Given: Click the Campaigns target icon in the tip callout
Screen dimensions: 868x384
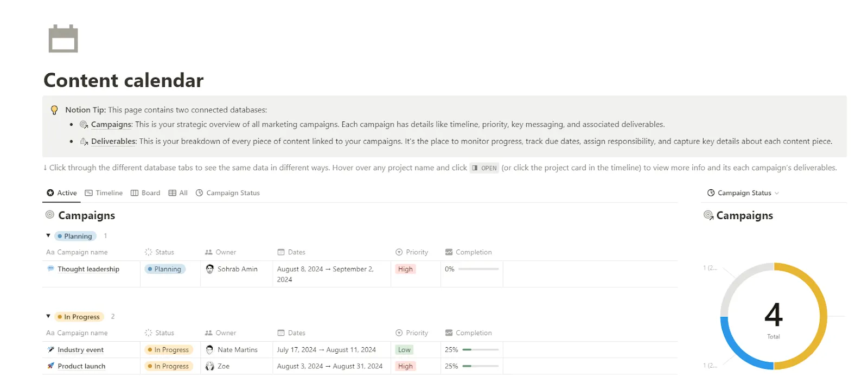Looking at the screenshot, I should tap(84, 125).
